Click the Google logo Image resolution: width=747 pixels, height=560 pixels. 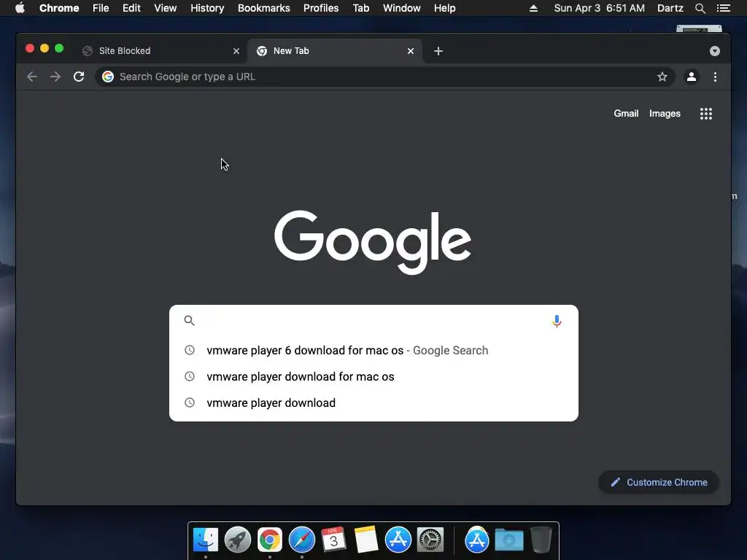click(373, 242)
